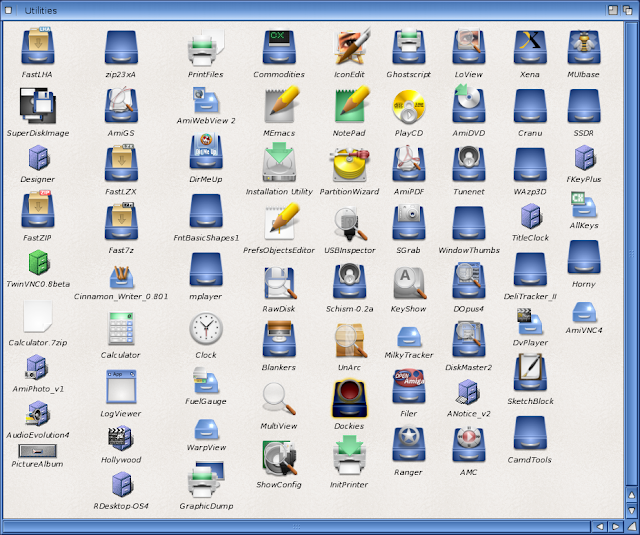
Task: Open the UnArc box icon
Action: tap(350, 340)
